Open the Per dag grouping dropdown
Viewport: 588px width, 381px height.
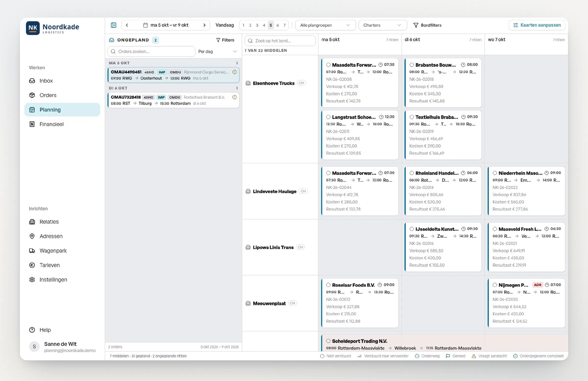217,51
